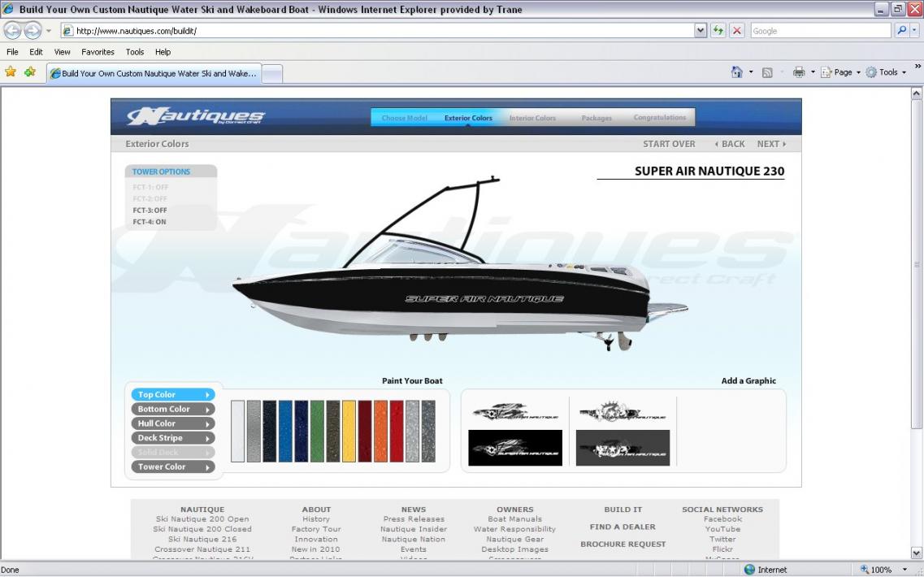Click NEXT to proceed
The height and width of the screenshot is (577, 924).
click(770, 144)
